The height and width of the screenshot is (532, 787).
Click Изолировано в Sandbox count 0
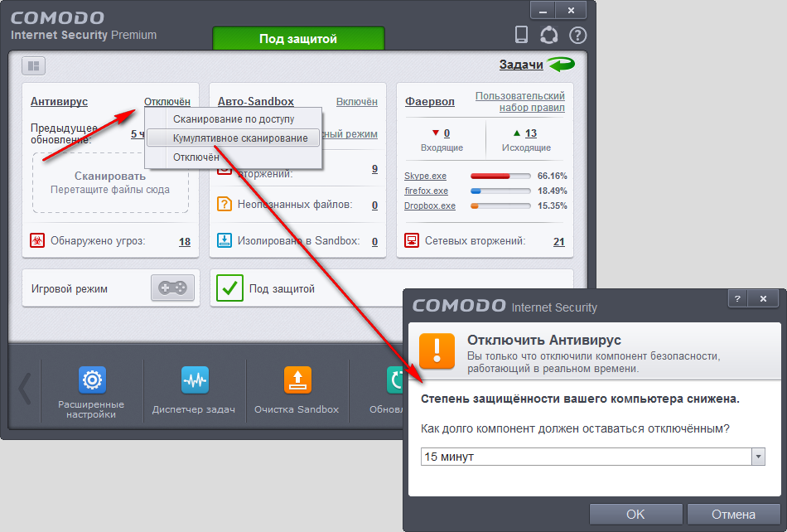tap(374, 241)
